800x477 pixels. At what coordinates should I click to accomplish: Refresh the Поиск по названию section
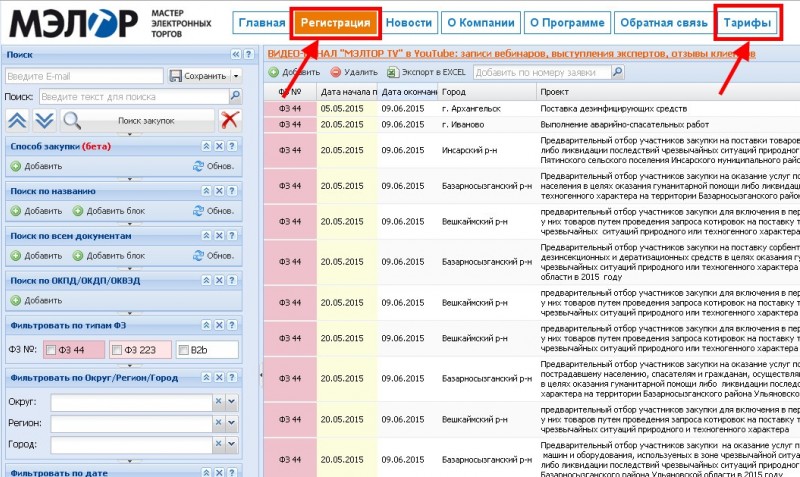point(213,211)
